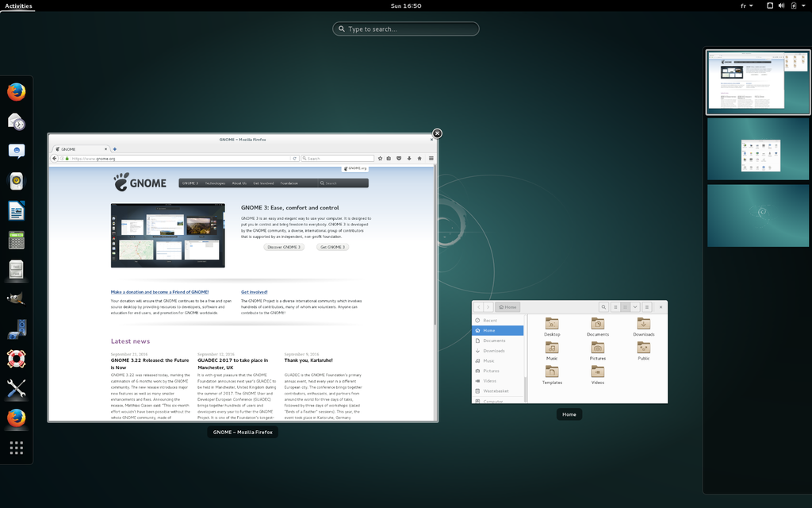The width and height of the screenshot is (812, 508).
Task: Go forward using the Files window forward arrow
Action: pyautogui.click(x=488, y=307)
